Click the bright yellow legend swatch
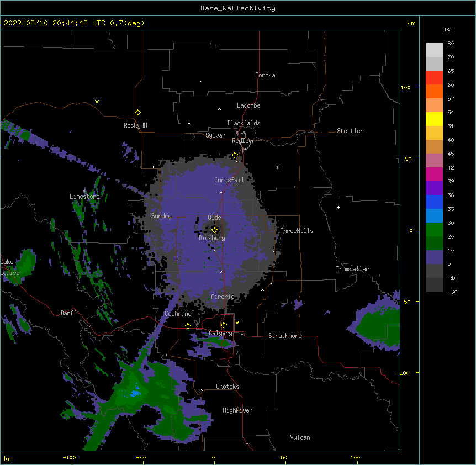Image resolution: width=476 pixels, height=465 pixels. click(x=434, y=119)
